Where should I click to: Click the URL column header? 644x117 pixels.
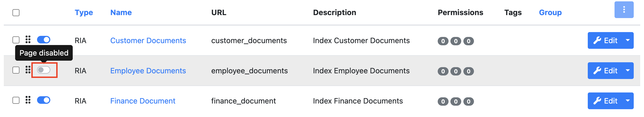click(x=219, y=12)
